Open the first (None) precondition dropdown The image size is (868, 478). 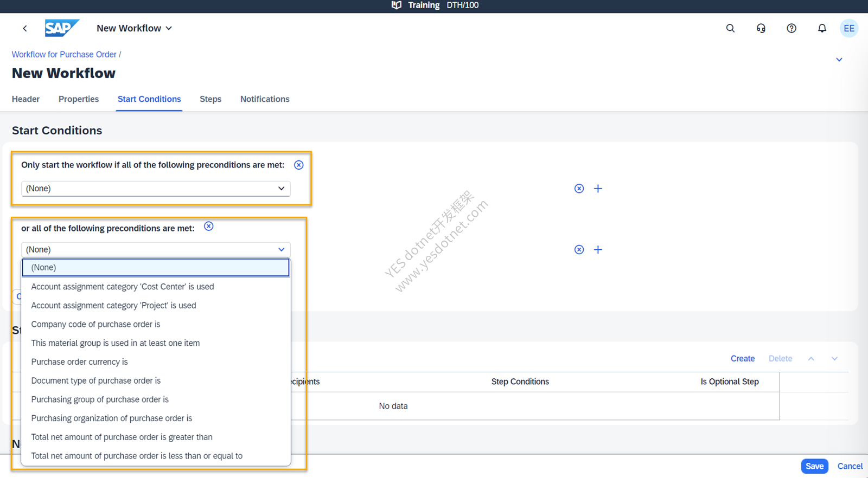pyautogui.click(x=156, y=189)
